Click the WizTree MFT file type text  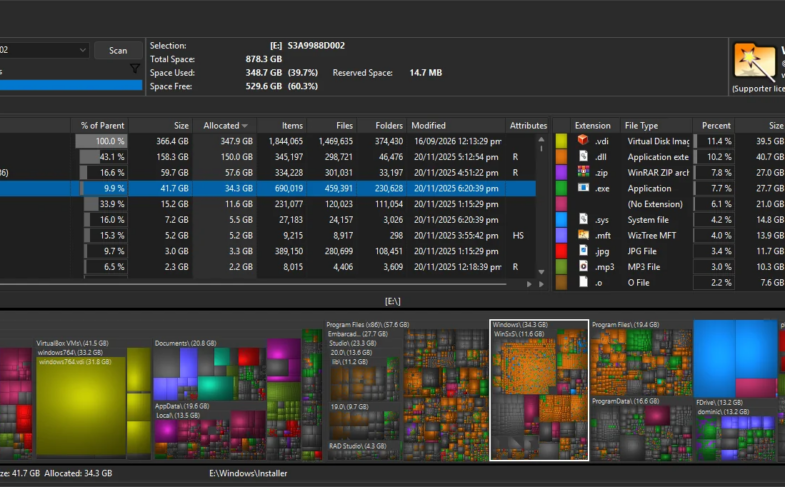point(651,235)
